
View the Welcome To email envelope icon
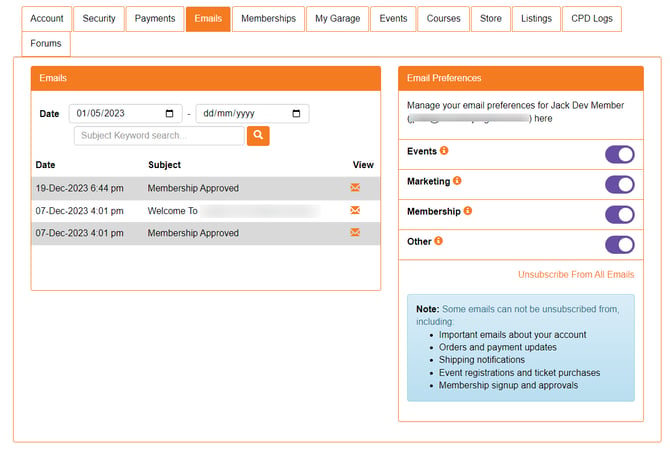pyautogui.click(x=355, y=210)
